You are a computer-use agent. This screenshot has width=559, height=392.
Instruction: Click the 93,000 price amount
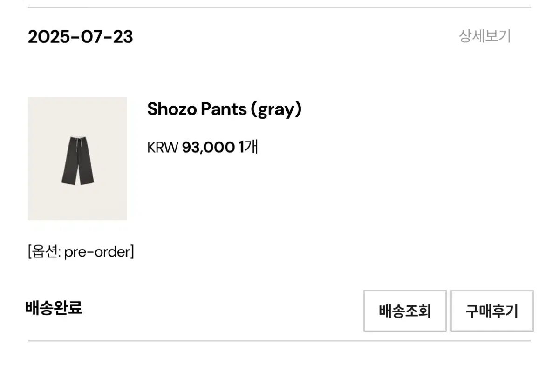click(x=208, y=147)
